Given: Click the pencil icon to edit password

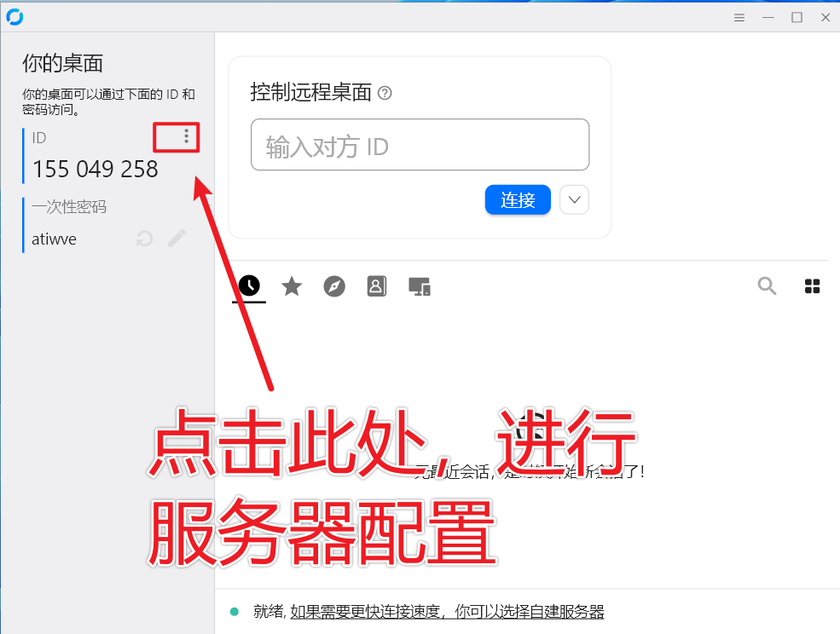Looking at the screenshot, I should click(177, 239).
